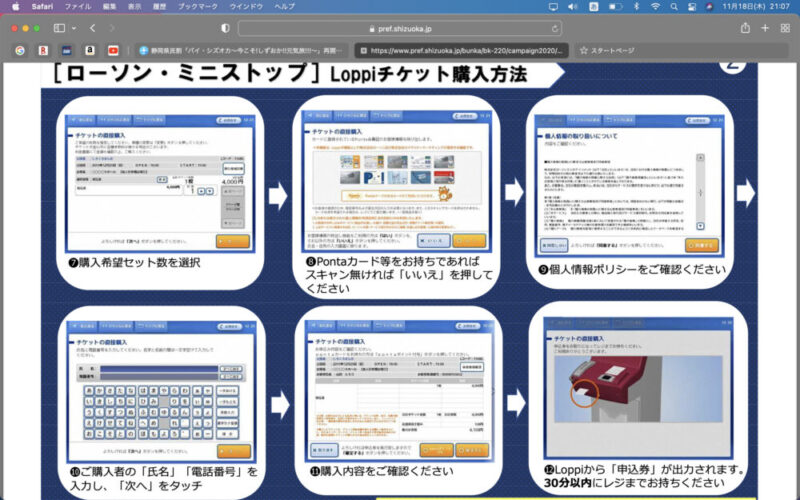The width and height of the screenshot is (800, 500).
Task: Click the caption ❼購入希望セット数を選択
Action: click(134, 263)
